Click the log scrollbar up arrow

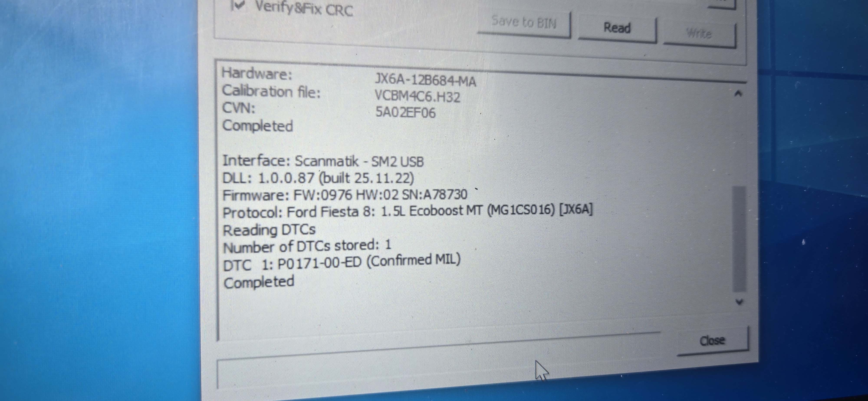[x=738, y=94]
